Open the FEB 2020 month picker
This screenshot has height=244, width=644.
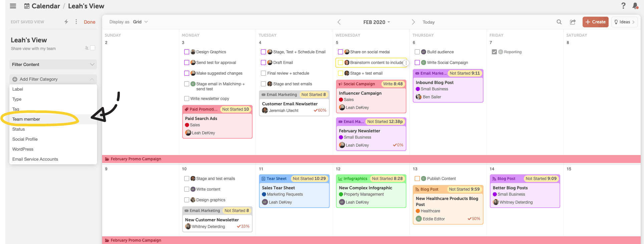[376, 22]
